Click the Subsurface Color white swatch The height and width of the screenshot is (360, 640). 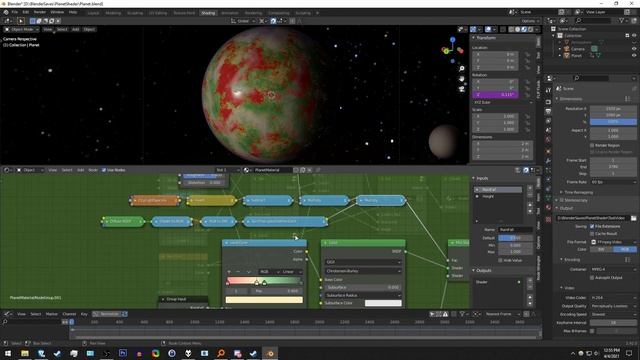pos(383,303)
